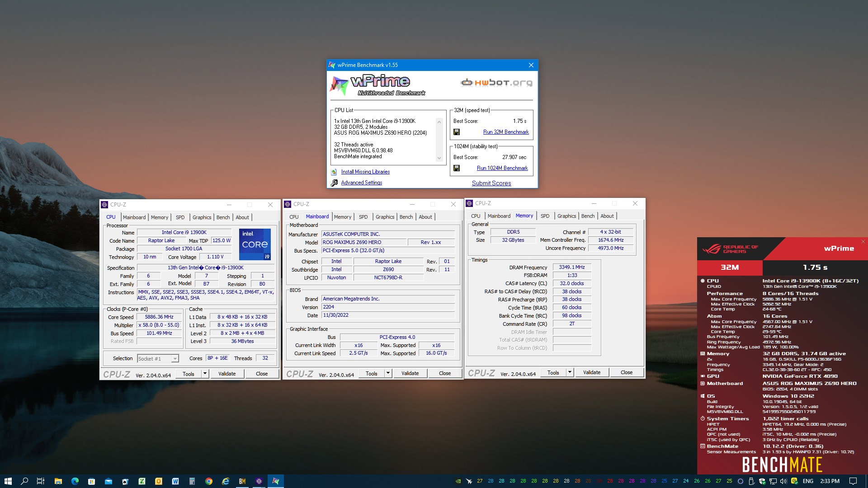Open the Socket #1 selection dropdown
Image resolution: width=868 pixels, height=488 pixels.
158,358
